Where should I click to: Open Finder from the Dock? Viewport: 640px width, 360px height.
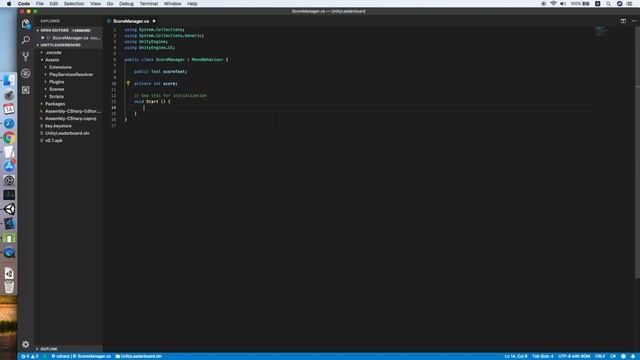9,80
